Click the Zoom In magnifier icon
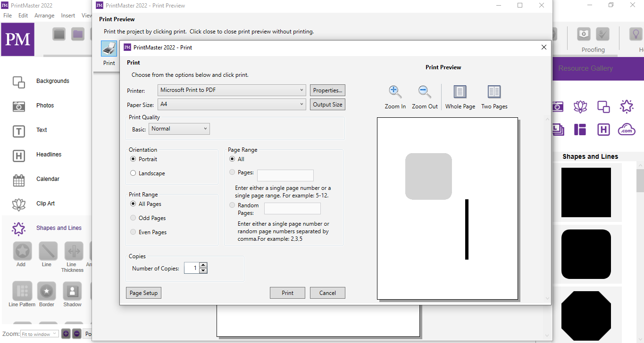This screenshot has height=343, width=644. click(395, 91)
